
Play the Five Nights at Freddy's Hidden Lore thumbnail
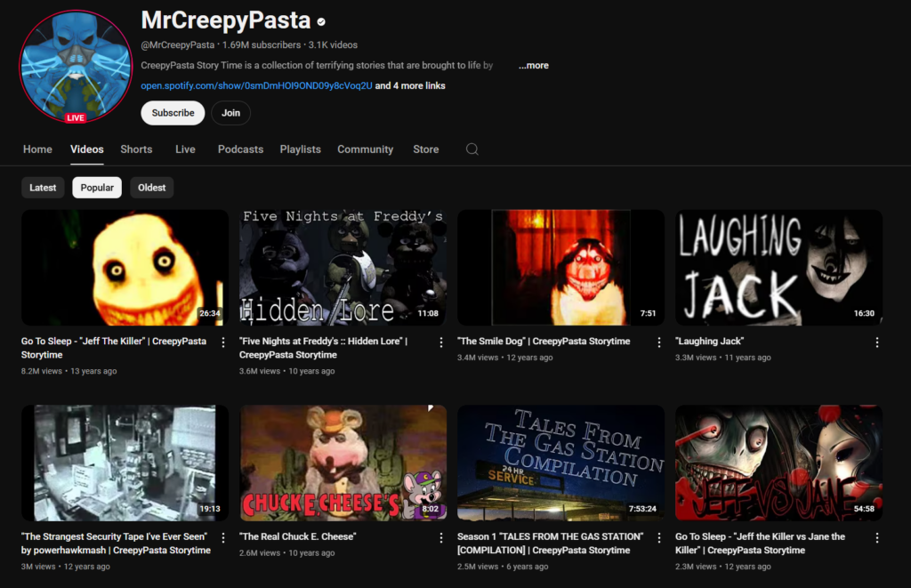[x=343, y=267]
